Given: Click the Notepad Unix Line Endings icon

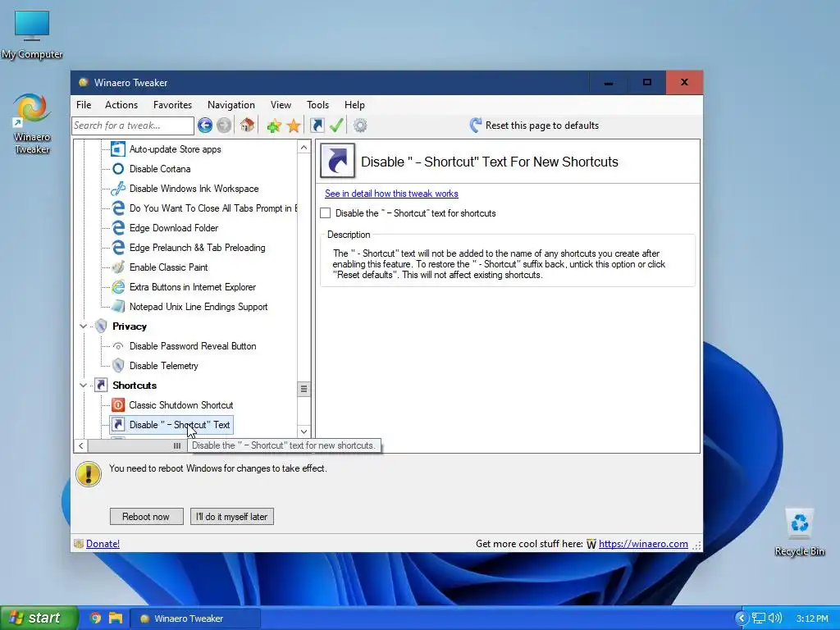Looking at the screenshot, I should pos(118,307).
